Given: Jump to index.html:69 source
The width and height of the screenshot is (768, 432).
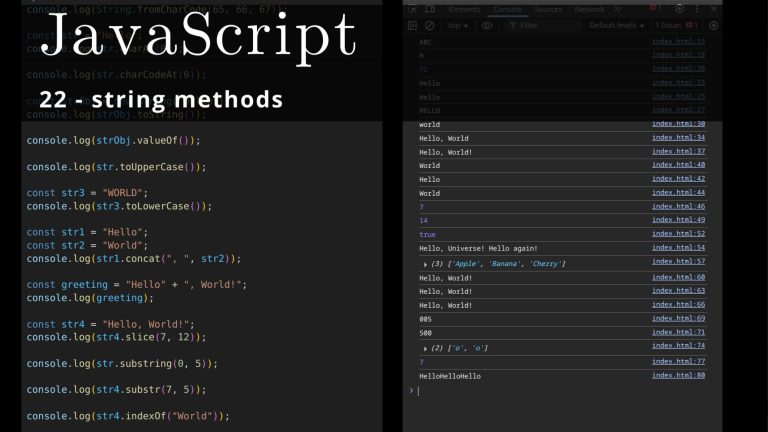Looking at the screenshot, I should click(x=678, y=318).
